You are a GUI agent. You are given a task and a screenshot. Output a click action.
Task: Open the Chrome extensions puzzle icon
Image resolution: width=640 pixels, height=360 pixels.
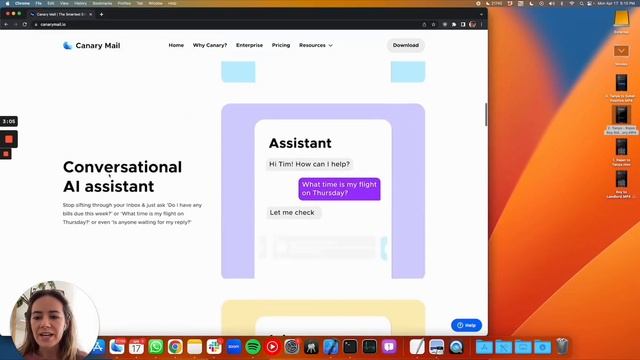tap(454, 24)
